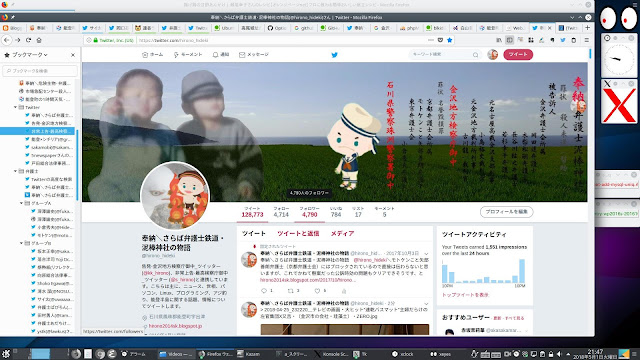
Task: Open the followers count 4,790
Action: tap(309, 212)
